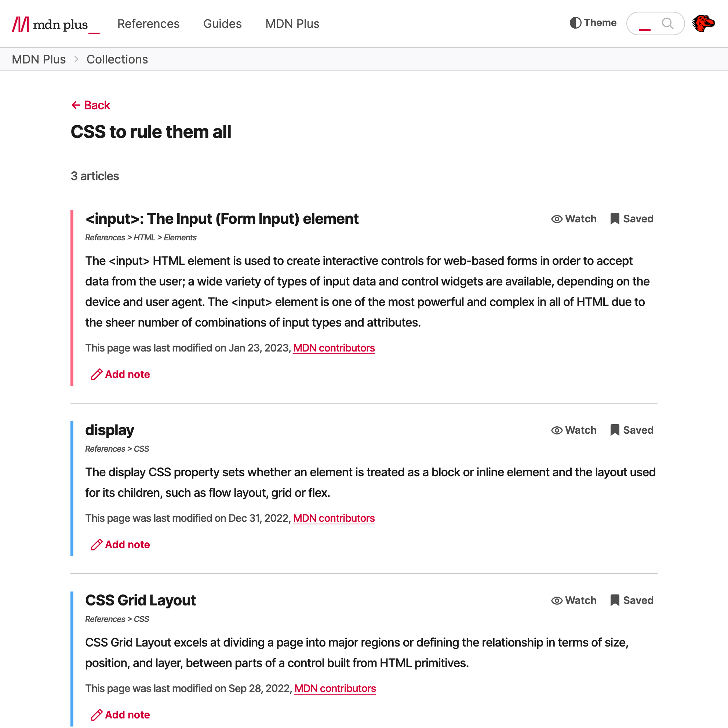Image resolution: width=728 pixels, height=728 pixels.
Task: Click the Saved bookmark on the display article
Action: pos(631,430)
